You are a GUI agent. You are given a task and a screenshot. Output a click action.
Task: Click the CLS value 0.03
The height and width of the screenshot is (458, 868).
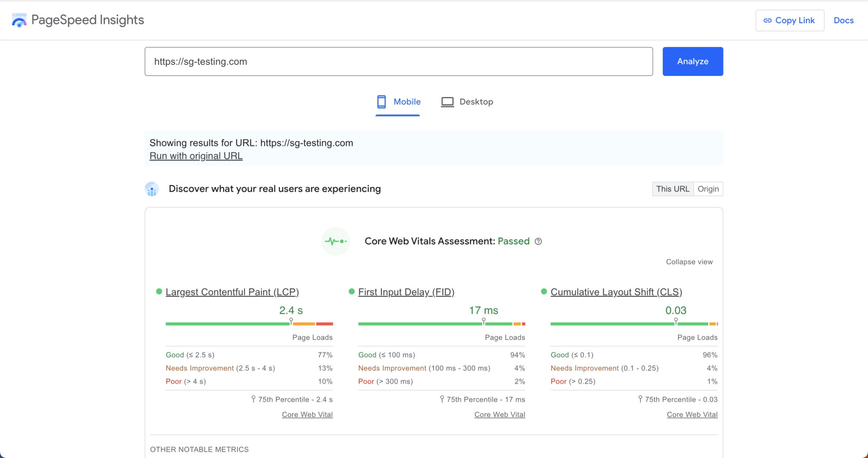point(676,310)
